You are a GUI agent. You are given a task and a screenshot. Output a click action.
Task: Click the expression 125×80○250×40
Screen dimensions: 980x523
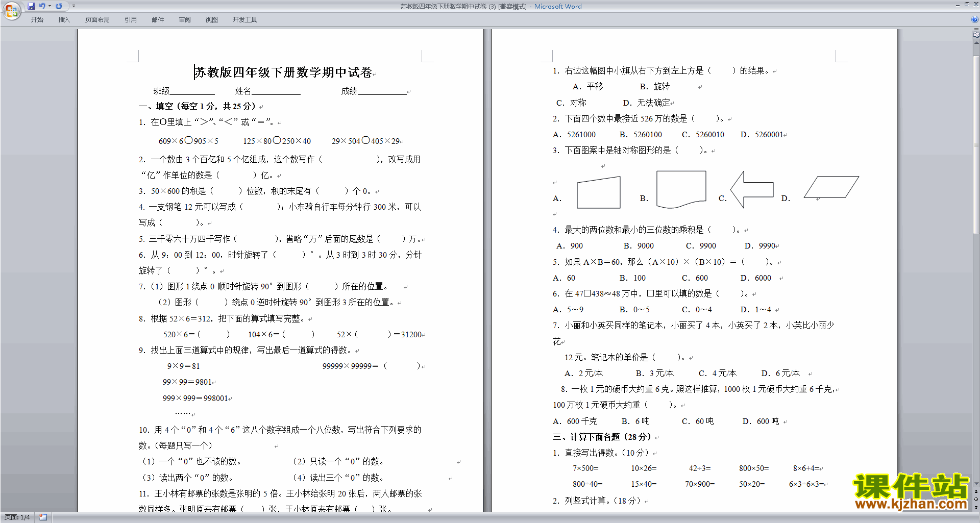point(277,141)
